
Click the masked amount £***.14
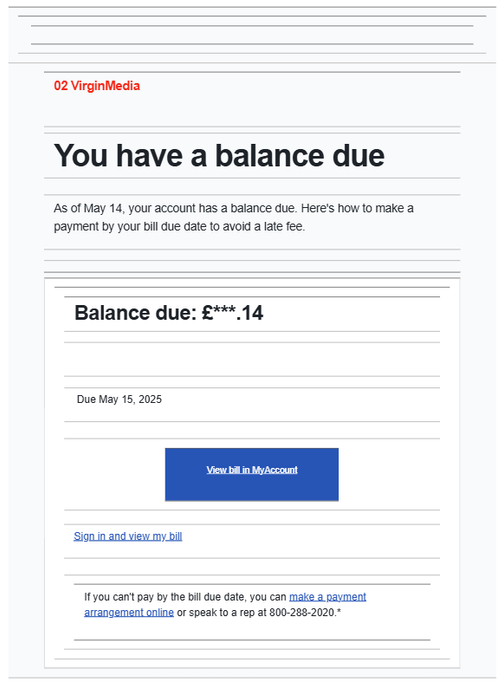tap(233, 312)
